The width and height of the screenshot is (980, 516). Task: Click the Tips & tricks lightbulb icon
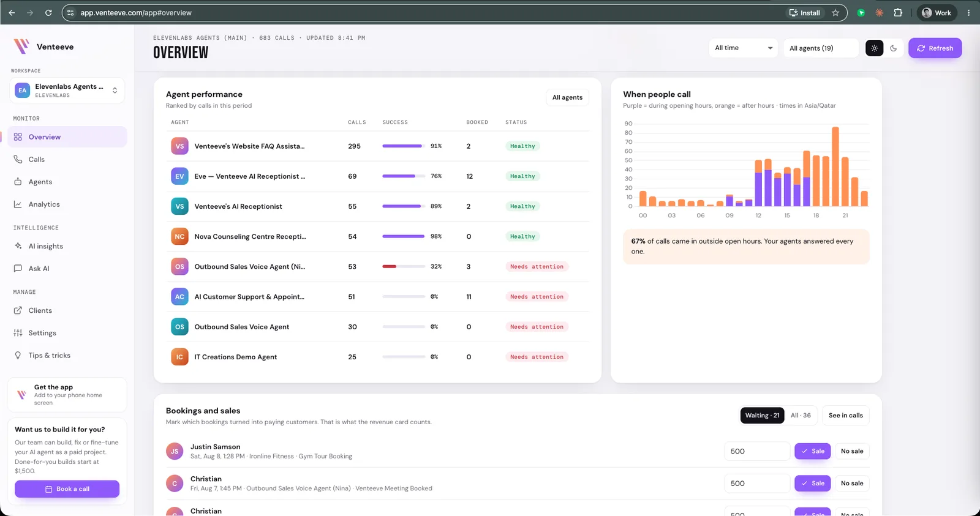pos(18,356)
